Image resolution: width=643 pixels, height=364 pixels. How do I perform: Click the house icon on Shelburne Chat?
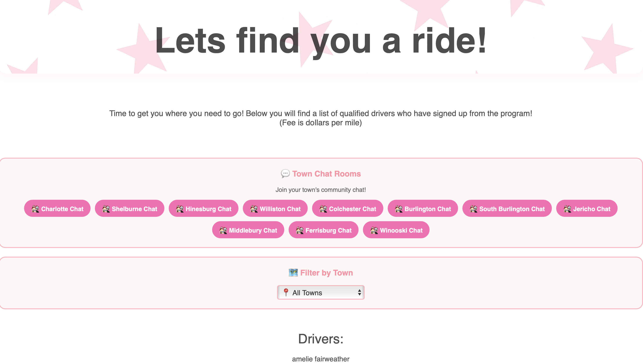tap(106, 209)
